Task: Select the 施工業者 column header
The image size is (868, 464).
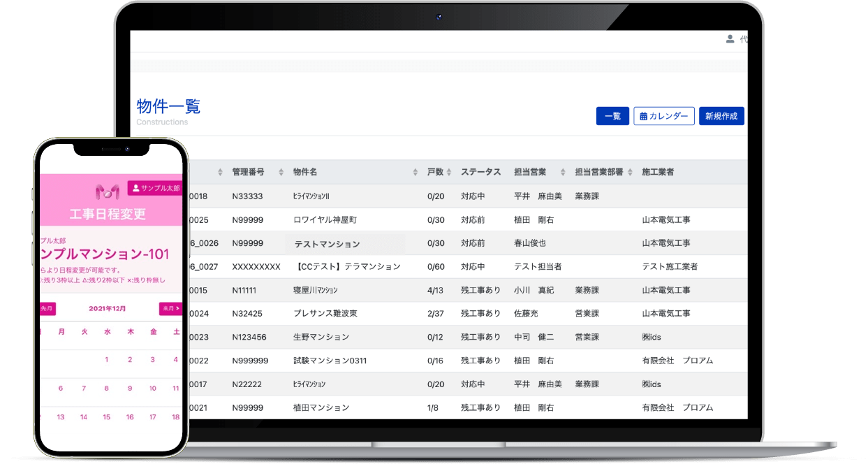Action: [x=658, y=172]
